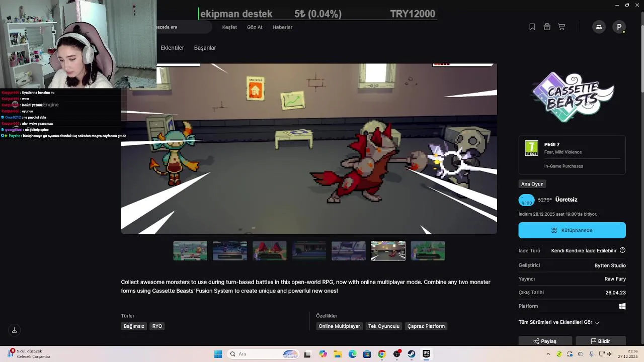Image resolution: width=644 pixels, height=362 pixels.
Task: Open Microsoft Store from the taskbar
Action: point(367,354)
